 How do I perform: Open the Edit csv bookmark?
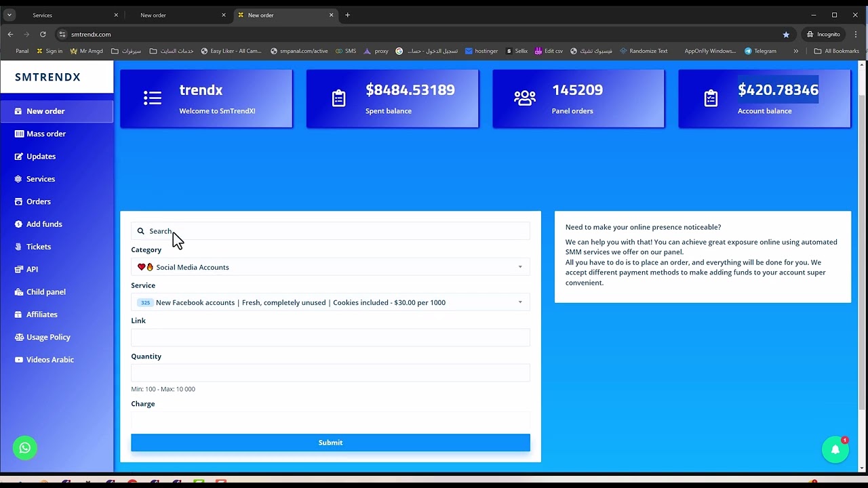tap(549, 51)
